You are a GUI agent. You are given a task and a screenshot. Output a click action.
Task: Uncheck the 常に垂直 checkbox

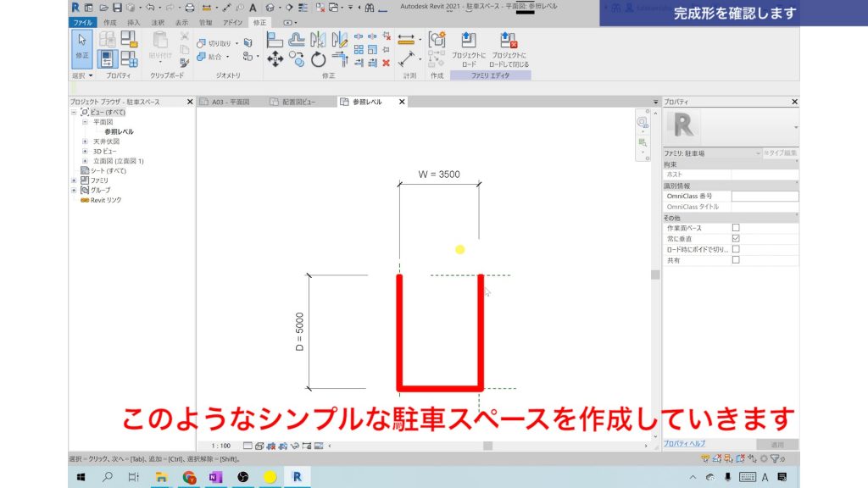pyautogui.click(x=737, y=238)
